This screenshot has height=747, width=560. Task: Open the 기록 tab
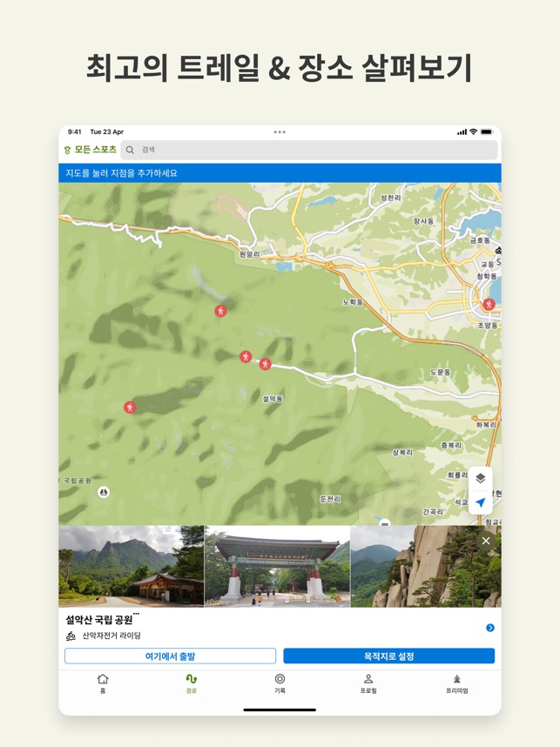coord(280,683)
